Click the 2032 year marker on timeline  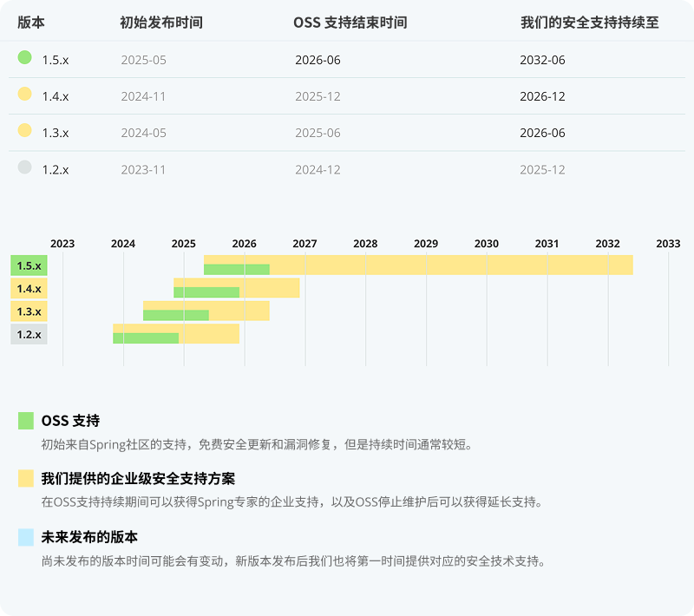[607, 244]
